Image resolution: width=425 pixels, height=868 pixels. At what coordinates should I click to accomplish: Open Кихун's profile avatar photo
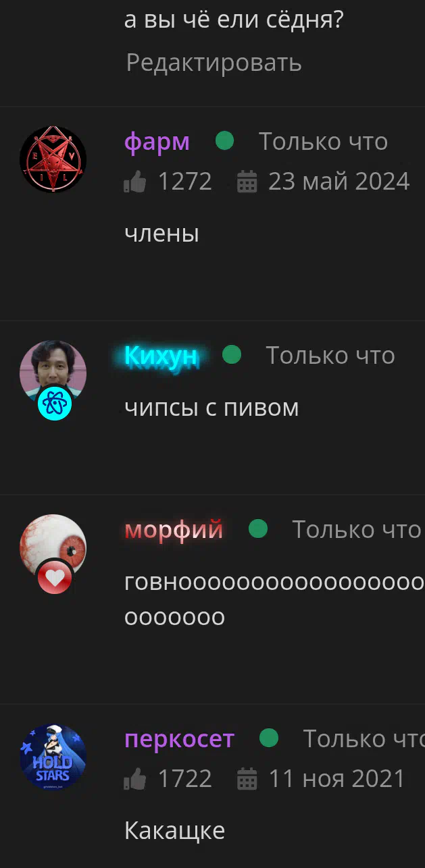(x=53, y=373)
